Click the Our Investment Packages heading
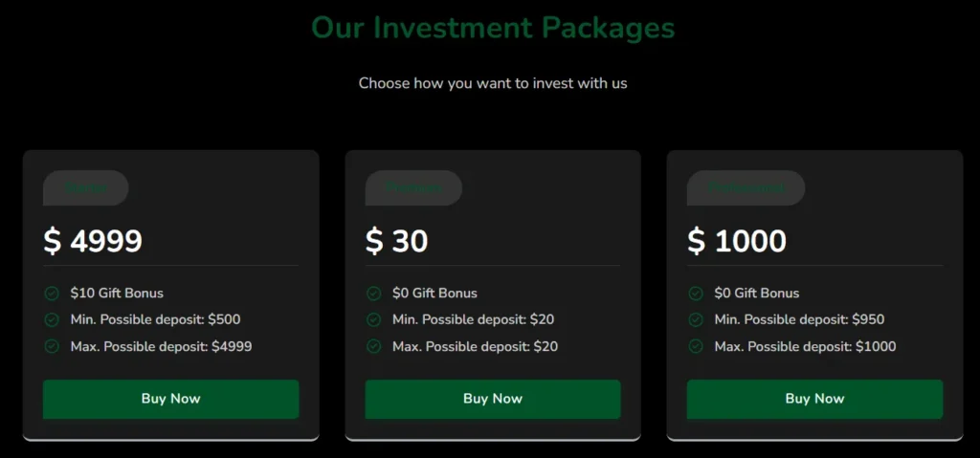980x458 pixels. [x=493, y=27]
